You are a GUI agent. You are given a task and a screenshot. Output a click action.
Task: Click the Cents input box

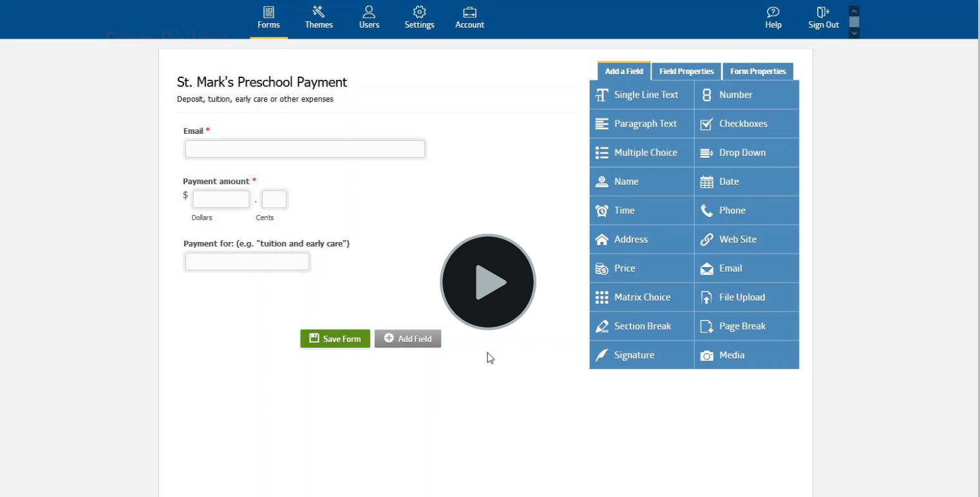tap(274, 200)
